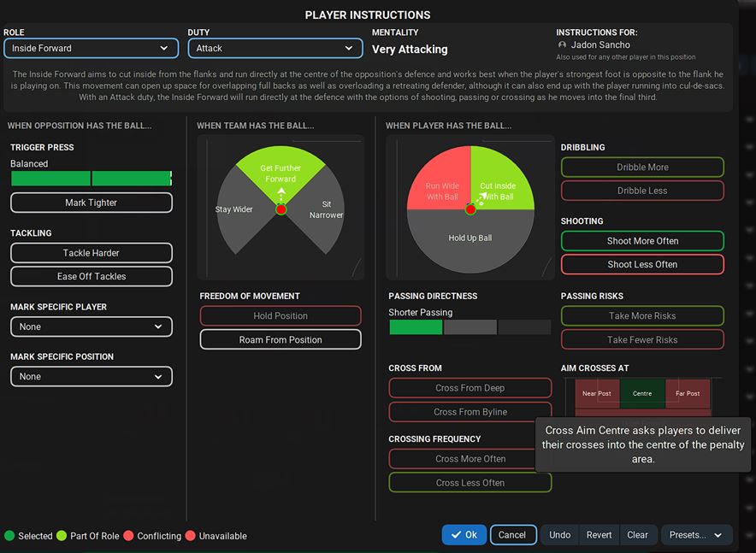
Task: Toggle Cross Less Often instruction
Action: pyautogui.click(x=470, y=483)
